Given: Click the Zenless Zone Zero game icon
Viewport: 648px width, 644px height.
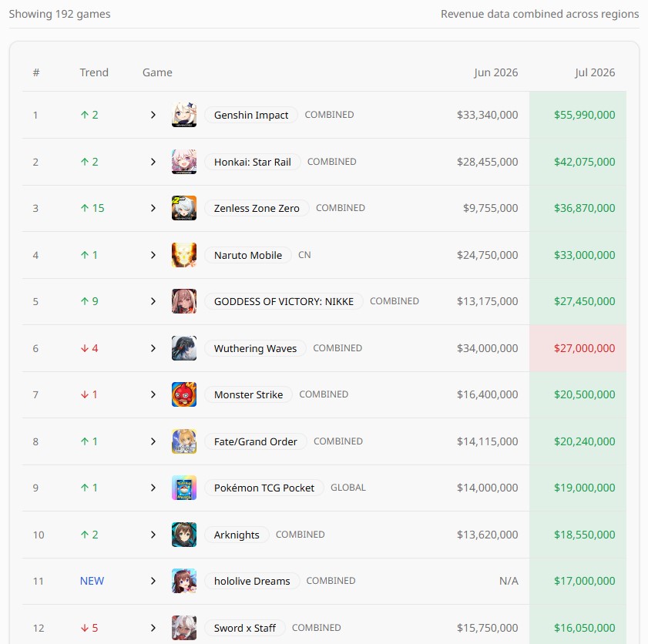Looking at the screenshot, I should point(184,208).
